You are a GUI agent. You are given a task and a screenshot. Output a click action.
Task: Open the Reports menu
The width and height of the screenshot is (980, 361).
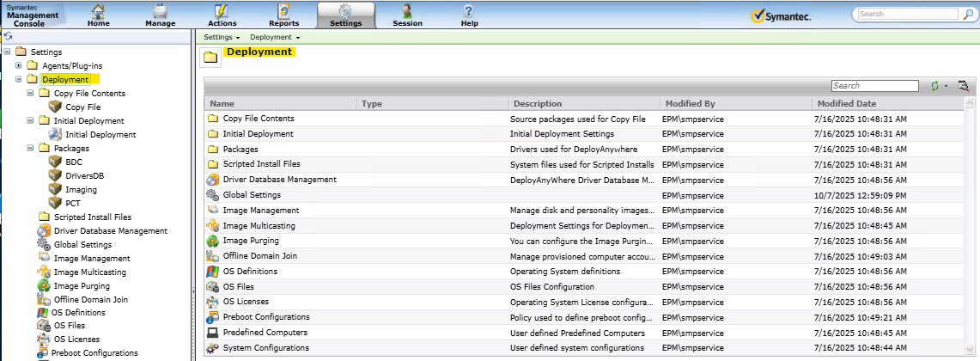click(283, 15)
